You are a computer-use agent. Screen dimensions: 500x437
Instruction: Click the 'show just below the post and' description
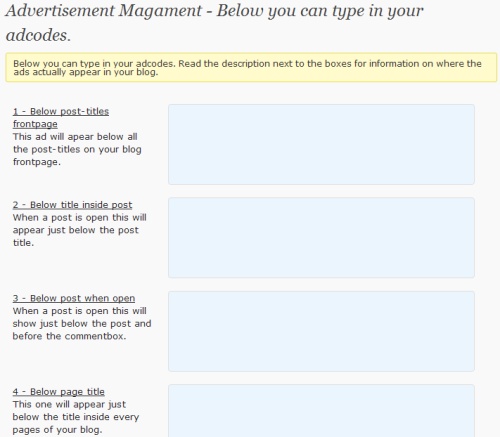click(x=82, y=324)
